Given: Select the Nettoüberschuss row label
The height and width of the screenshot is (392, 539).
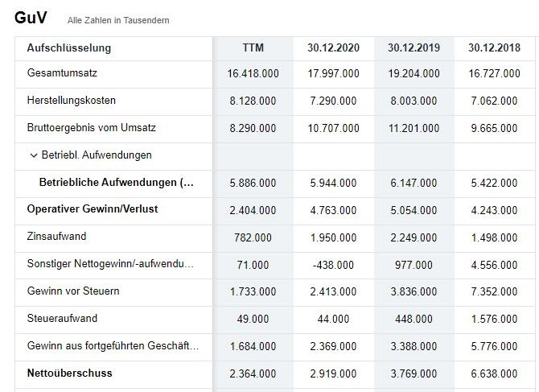Looking at the screenshot, I should pos(70,373).
